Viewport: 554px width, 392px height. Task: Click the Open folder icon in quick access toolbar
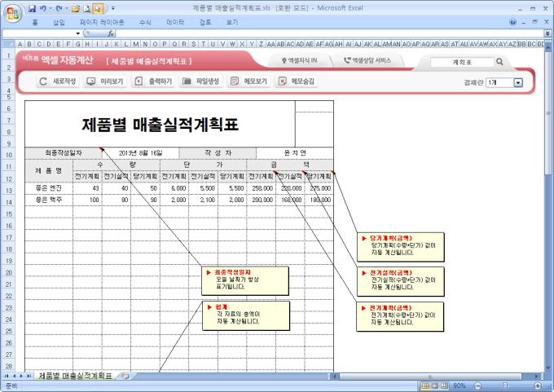coord(75,9)
